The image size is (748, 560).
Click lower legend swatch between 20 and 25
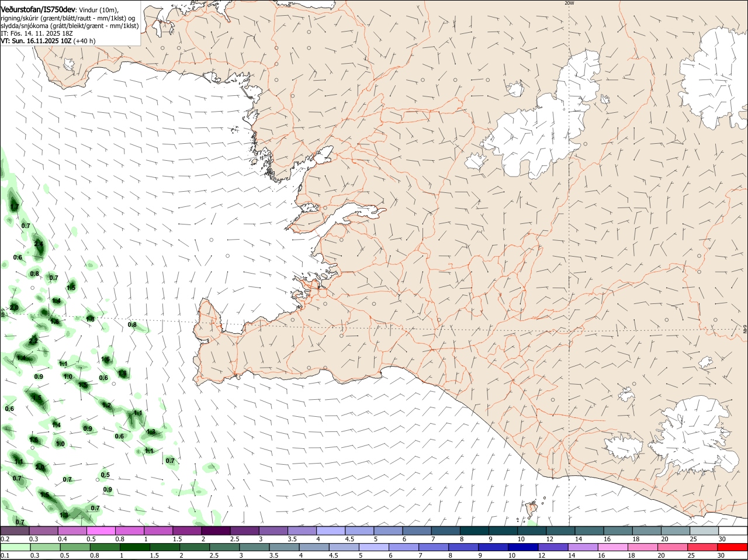pyautogui.click(x=672, y=547)
